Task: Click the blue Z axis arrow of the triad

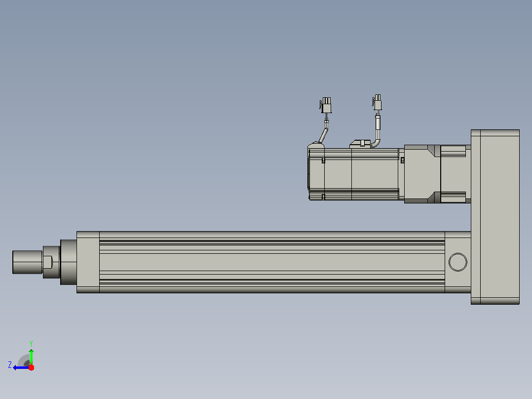Action: click(20, 367)
